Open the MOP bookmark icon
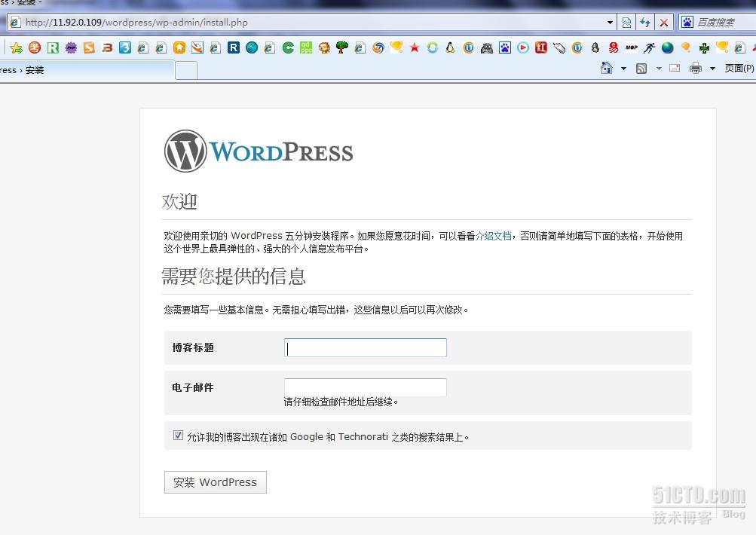 click(632, 47)
